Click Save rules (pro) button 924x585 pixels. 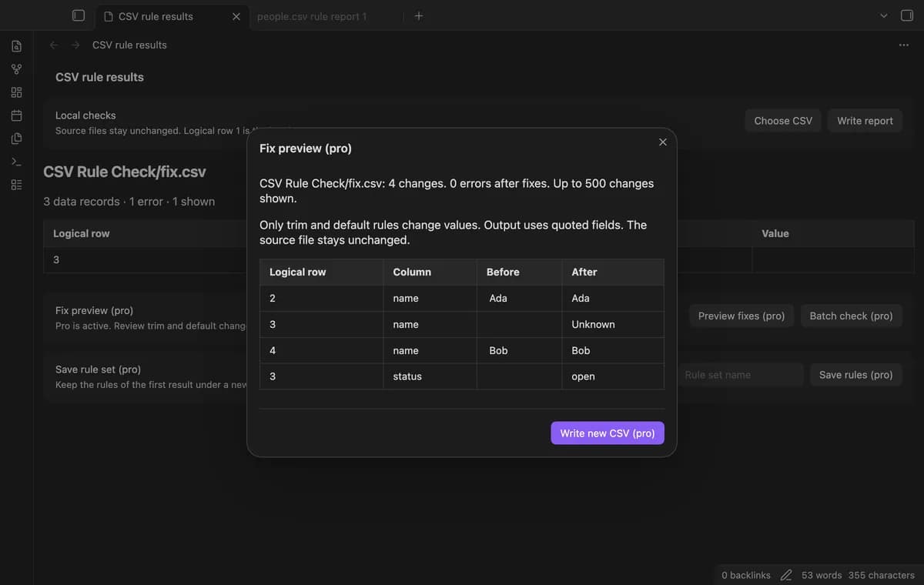855,375
